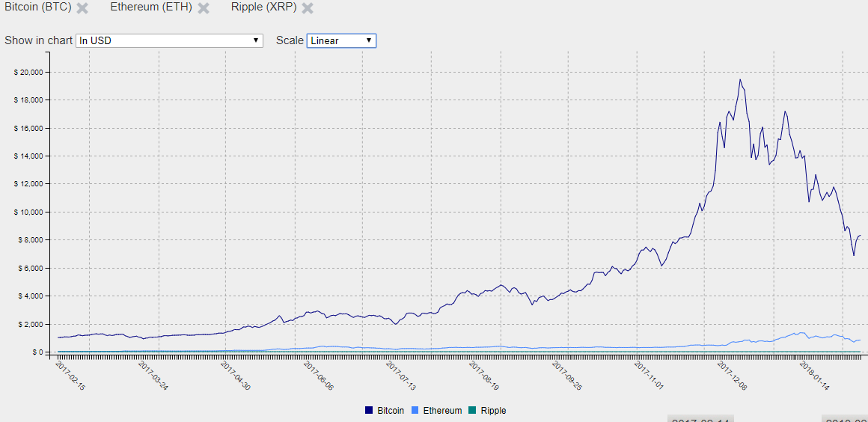The image size is (868, 422).
Task: Click the teal Ripple legend swatch
Action: (x=472, y=410)
